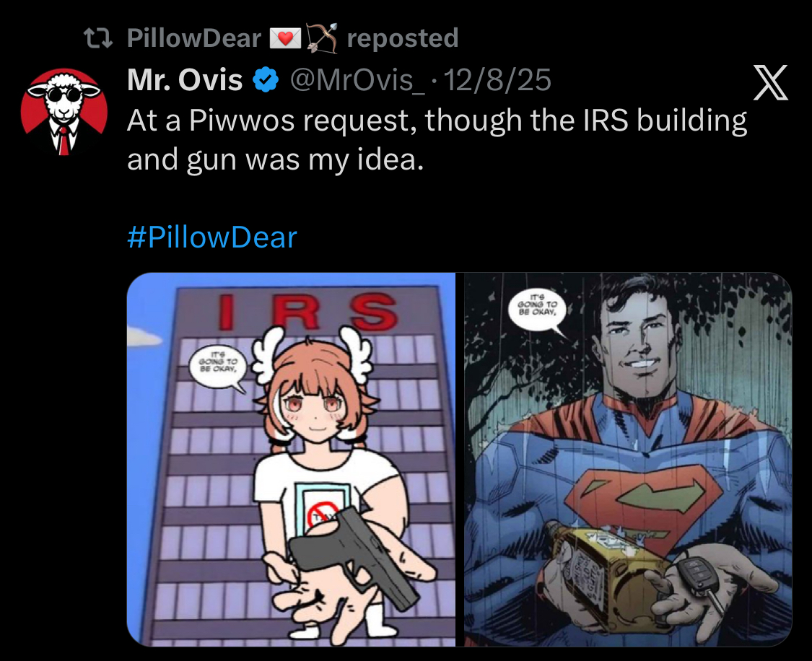Click the Mr. Ovis display name
The image size is (812, 661).
click(185, 80)
